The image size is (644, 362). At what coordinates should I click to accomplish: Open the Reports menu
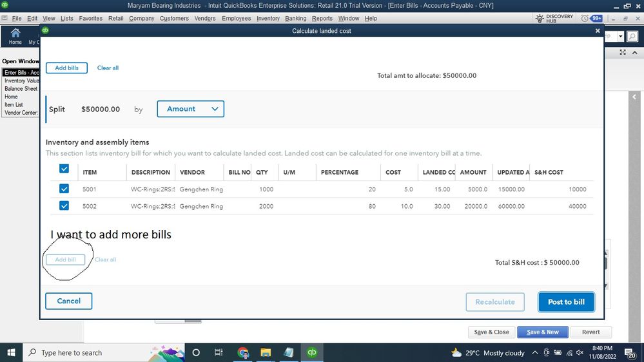[322, 19]
